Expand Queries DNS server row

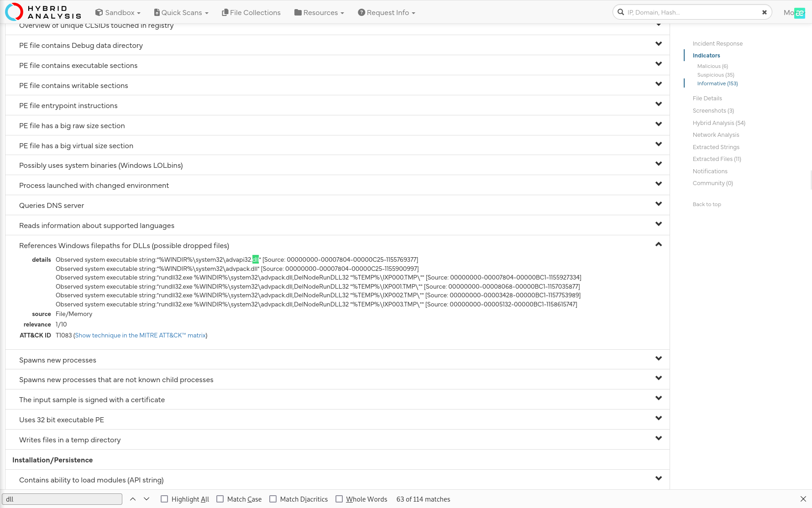(x=337, y=205)
